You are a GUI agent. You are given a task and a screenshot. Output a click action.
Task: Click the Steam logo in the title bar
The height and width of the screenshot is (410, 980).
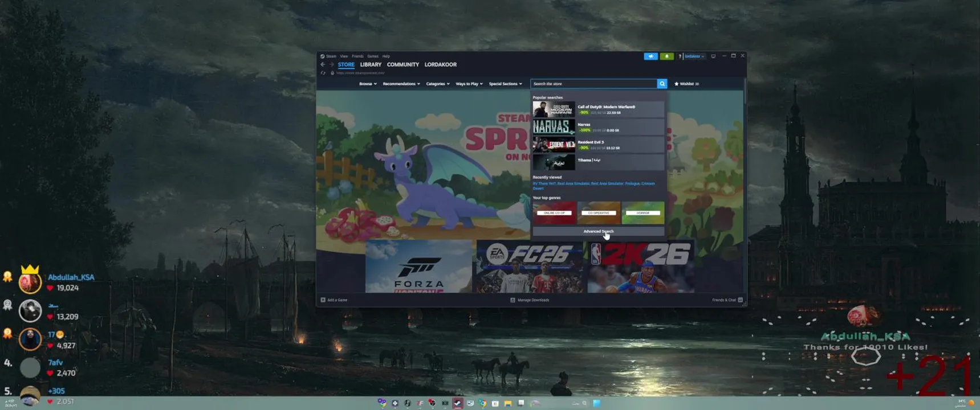(x=322, y=56)
